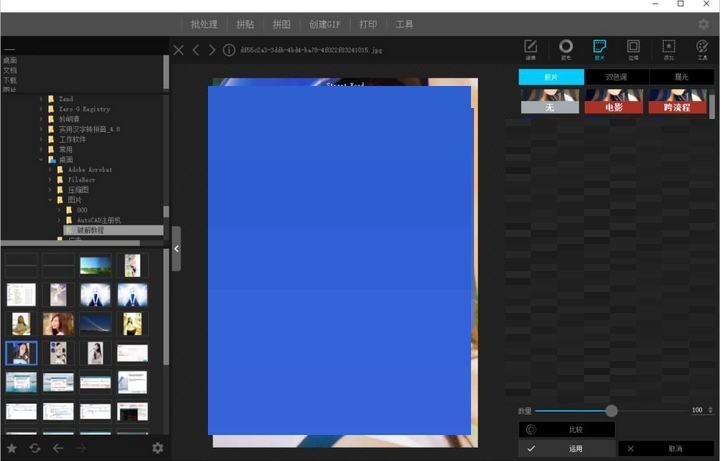Open the dark night-sky thumbnail
Image resolution: width=723 pixels, height=461 pixels.
pos(95,324)
